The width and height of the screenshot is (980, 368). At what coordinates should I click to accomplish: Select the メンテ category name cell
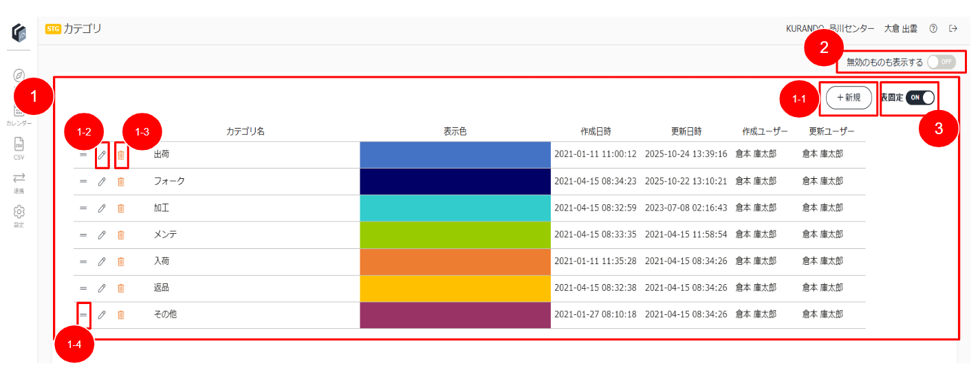pyautogui.click(x=165, y=235)
